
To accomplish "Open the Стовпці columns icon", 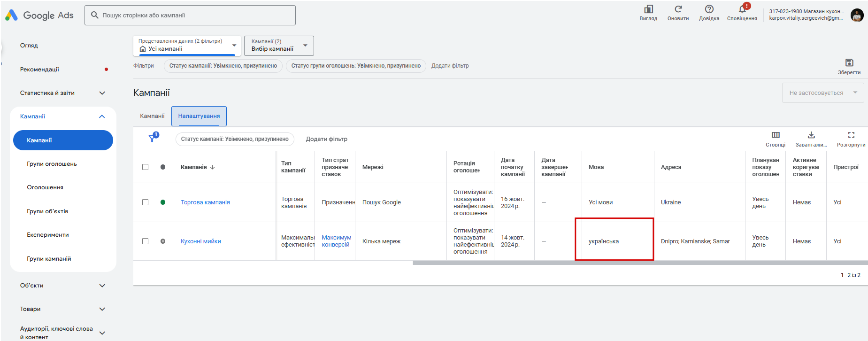I will tap(776, 135).
